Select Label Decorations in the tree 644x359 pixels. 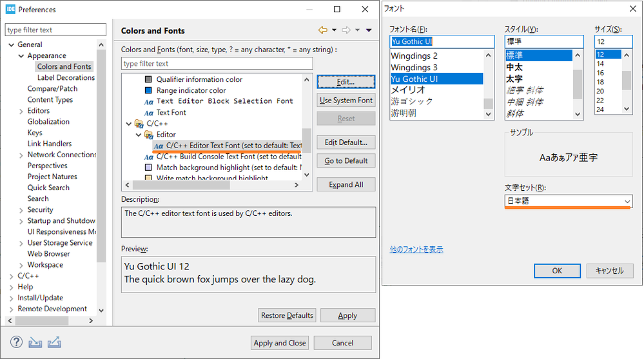coord(66,77)
